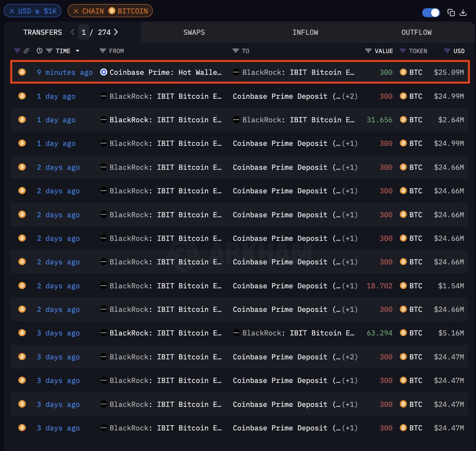Open the filter icon beside FROM column
This screenshot has width=476, height=451.
(x=102, y=51)
